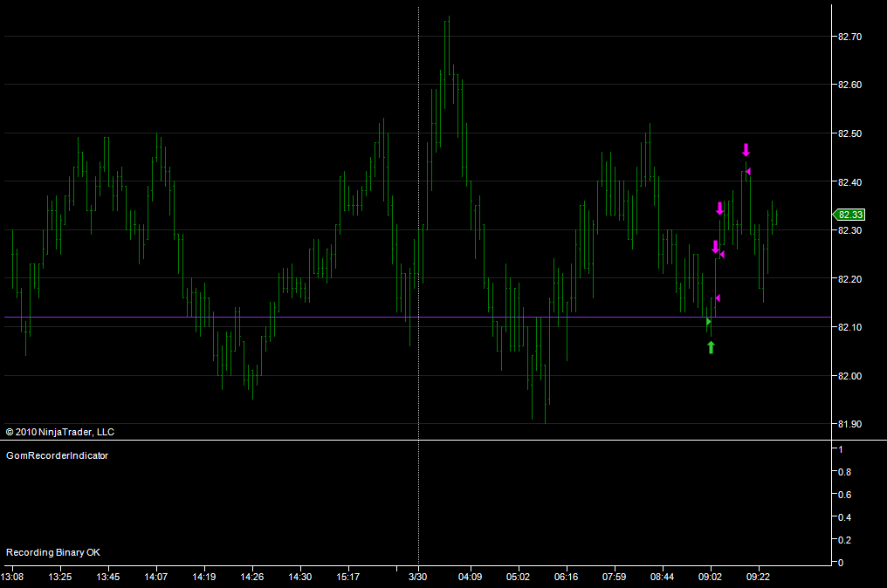Click the 13:45 time axis label
The image size is (887, 588).
108,577
